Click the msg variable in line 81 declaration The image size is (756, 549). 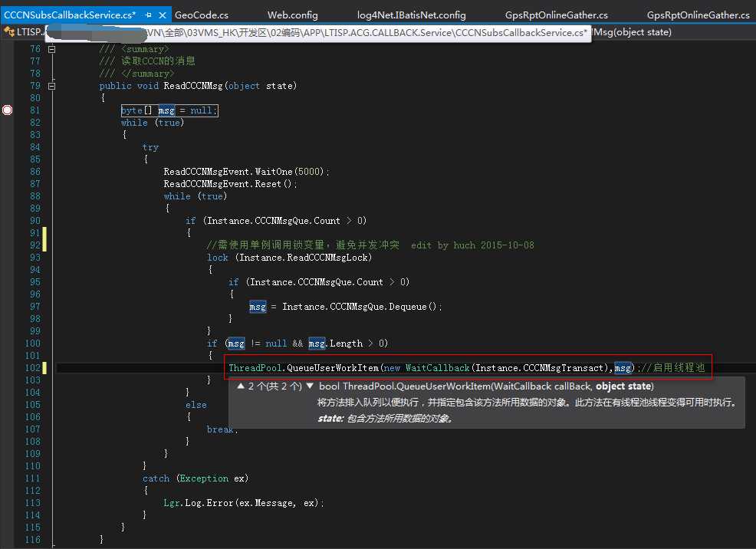click(x=166, y=110)
